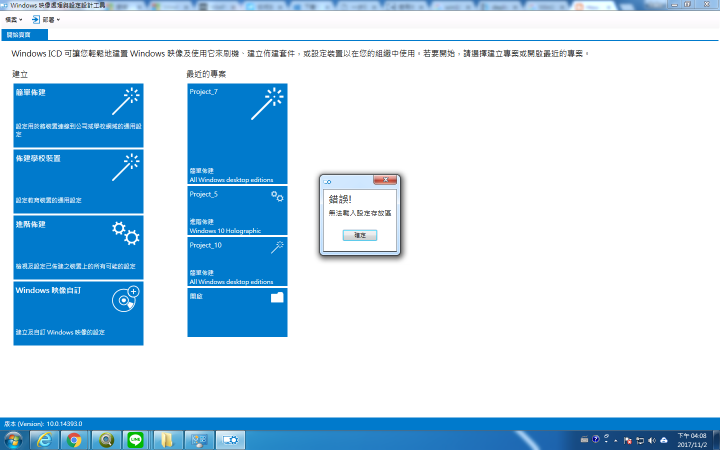720x450 pixels.
Task: Open the Windows Start menu orb
Action: click(13, 440)
